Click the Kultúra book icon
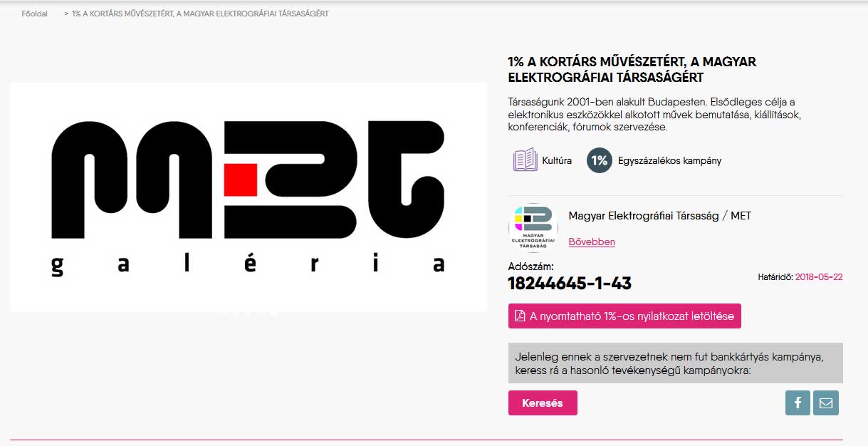The image size is (868, 446). pyautogui.click(x=525, y=160)
